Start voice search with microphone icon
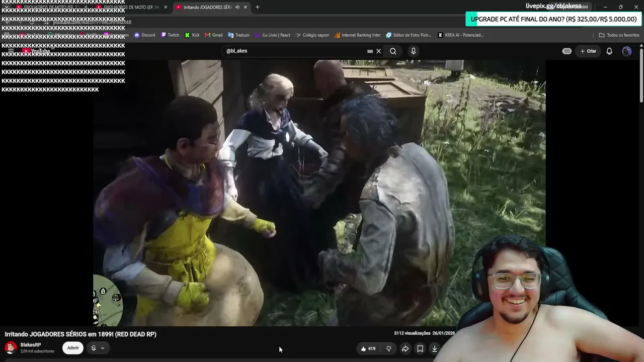The height and width of the screenshot is (362, 644). point(413,51)
